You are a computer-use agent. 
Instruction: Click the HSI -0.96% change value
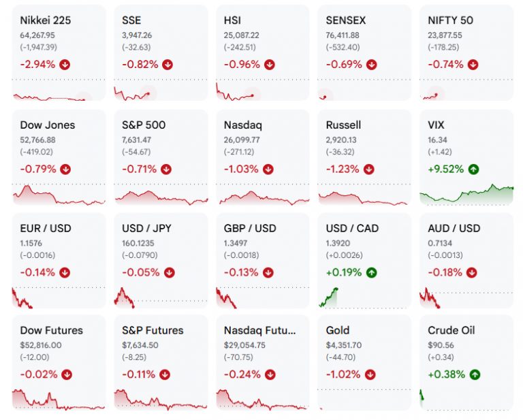tap(242, 65)
